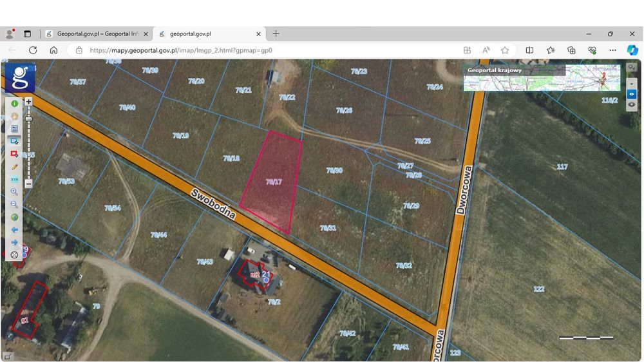
Task: Close the 'Geoportal.gov.pl – Geoportal Inf' tab
Action: click(x=146, y=34)
